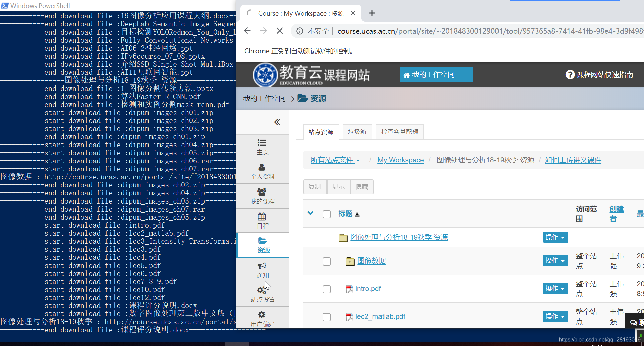Select 我的课程 in the sidebar
This screenshot has width=644, height=346.
(262, 196)
